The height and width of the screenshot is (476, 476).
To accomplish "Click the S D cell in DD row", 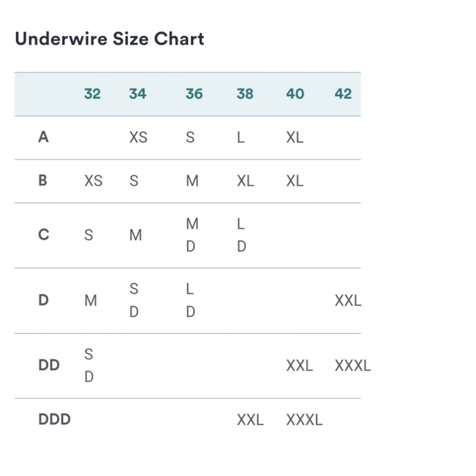I will [x=89, y=366].
